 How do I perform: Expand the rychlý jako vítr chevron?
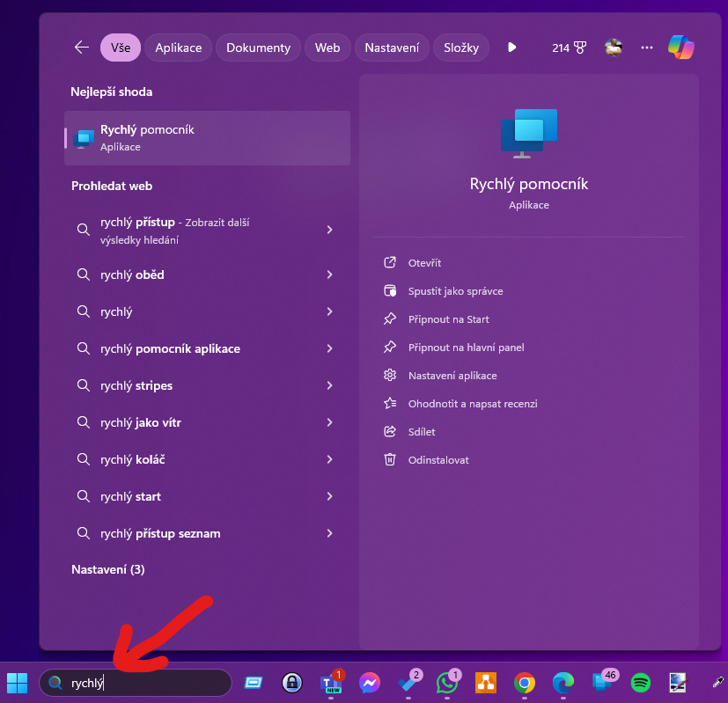(x=329, y=422)
